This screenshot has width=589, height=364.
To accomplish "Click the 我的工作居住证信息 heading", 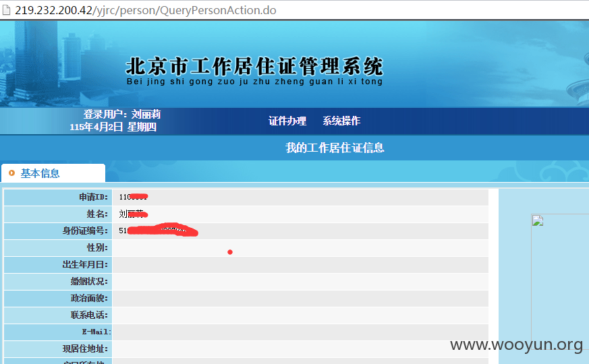I will (335, 148).
